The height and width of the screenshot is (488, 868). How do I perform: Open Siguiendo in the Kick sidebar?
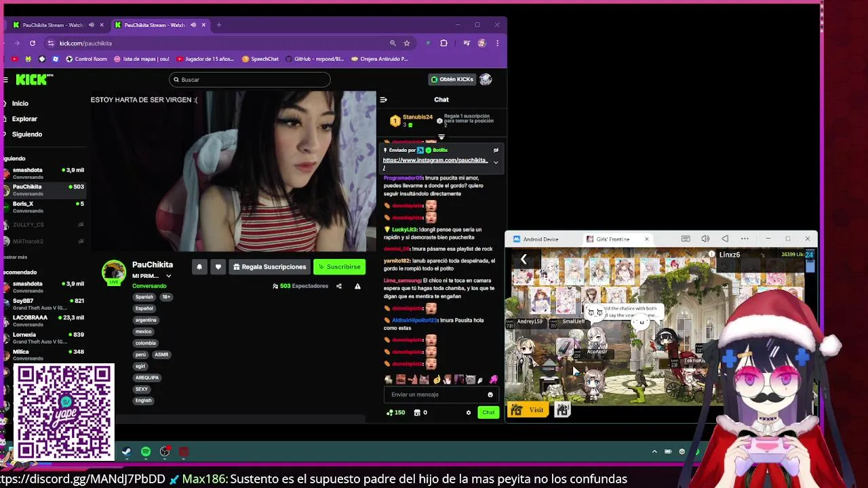(26, 134)
